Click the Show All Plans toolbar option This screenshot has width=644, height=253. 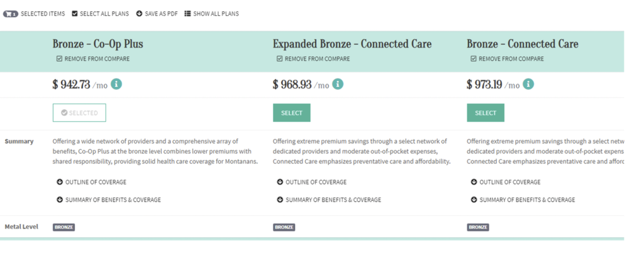[x=211, y=14]
